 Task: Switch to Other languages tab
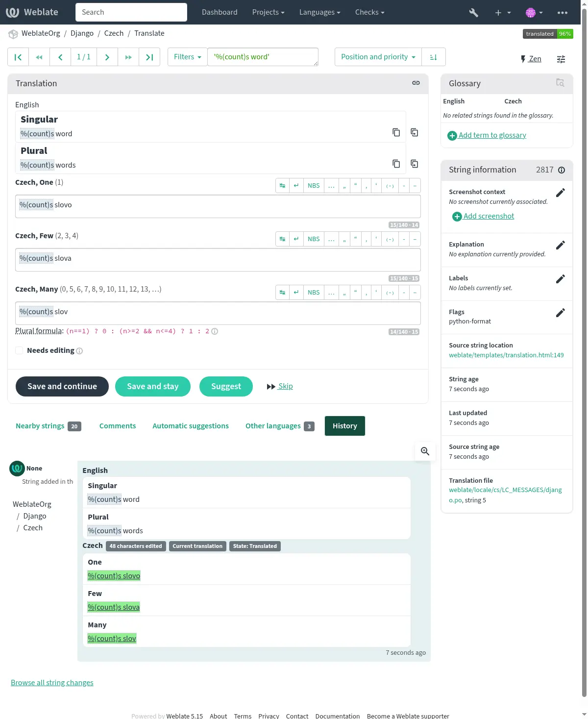click(280, 426)
